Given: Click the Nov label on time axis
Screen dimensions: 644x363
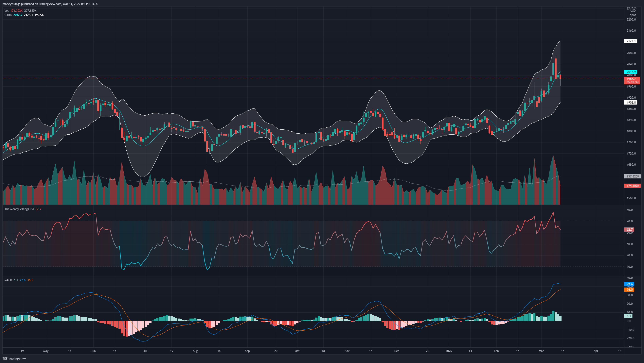Looking at the screenshot, I should (x=347, y=351).
